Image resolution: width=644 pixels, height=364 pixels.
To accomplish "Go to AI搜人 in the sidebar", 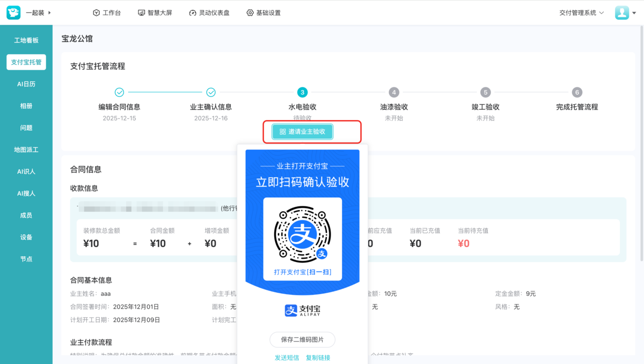I will click(26, 194).
